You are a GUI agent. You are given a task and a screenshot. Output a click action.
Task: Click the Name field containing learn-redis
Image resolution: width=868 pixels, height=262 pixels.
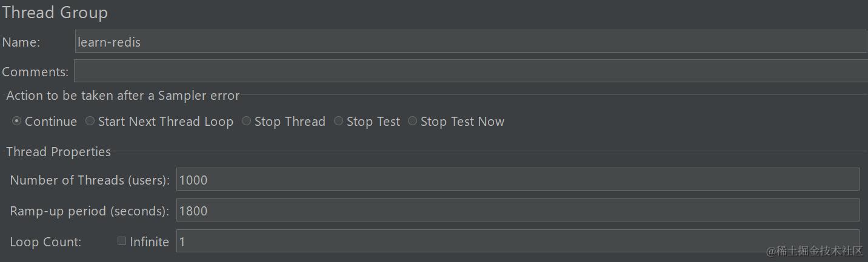pos(470,42)
